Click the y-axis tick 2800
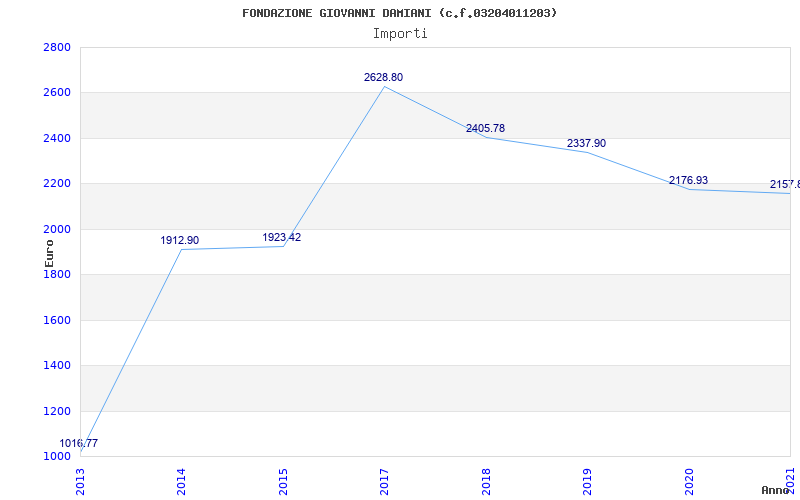 [57, 47]
